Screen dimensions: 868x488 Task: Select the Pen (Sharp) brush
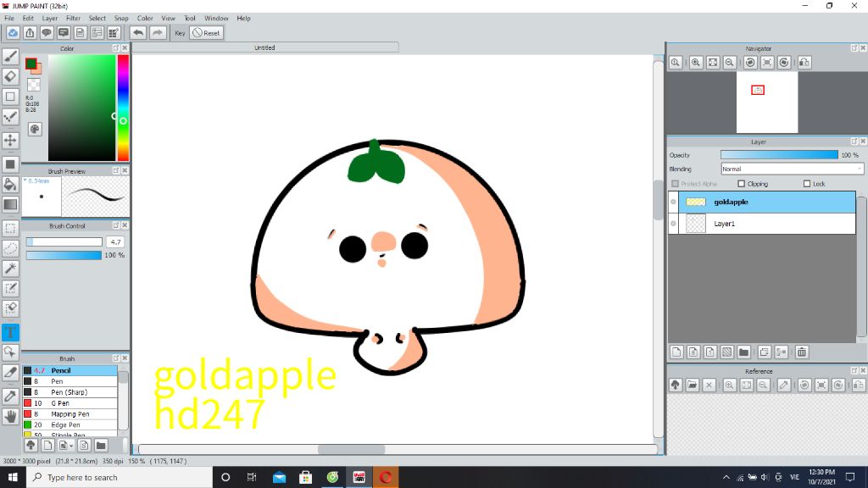(x=70, y=392)
